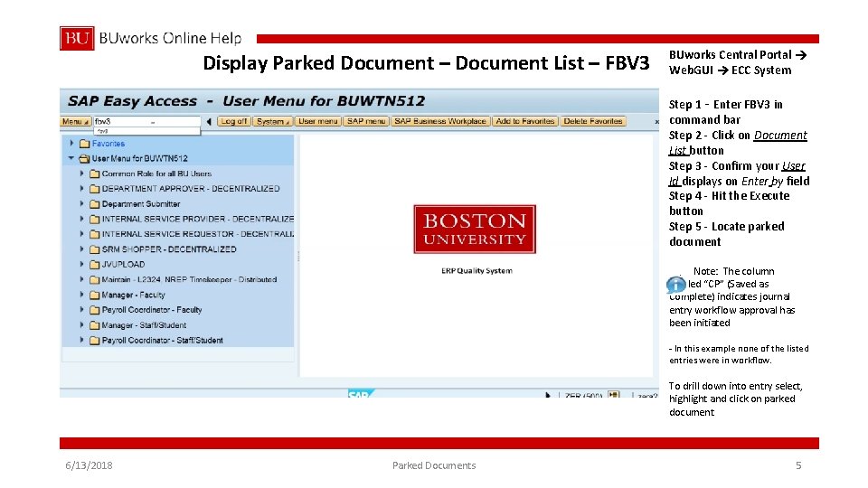
Task: Click DEPARTMENT APPROVER folder icon
Action: point(95,189)
